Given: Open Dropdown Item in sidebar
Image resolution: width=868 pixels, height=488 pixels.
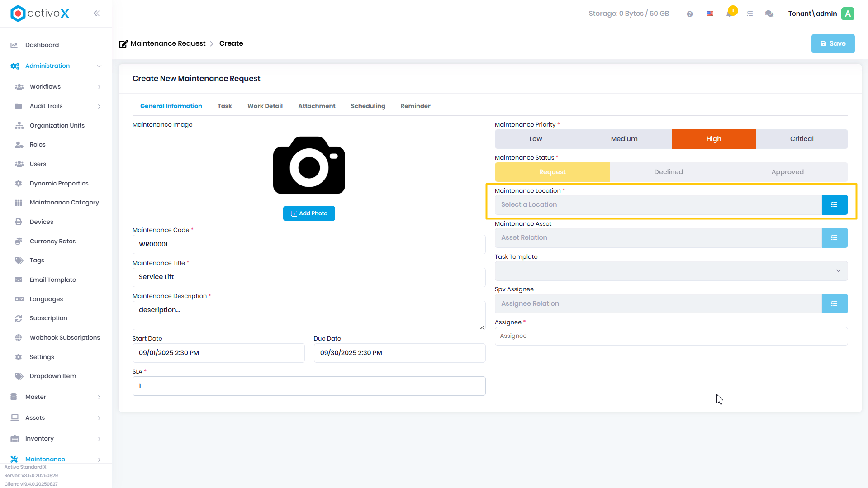Looking at the screenshot, I should click(x=52, y=376).
